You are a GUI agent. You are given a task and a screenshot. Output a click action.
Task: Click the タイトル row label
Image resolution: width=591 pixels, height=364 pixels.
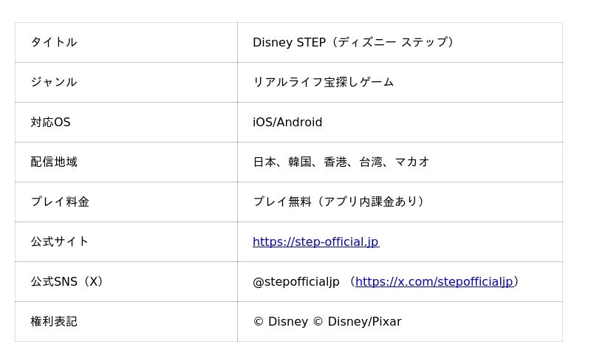point(54,43)
